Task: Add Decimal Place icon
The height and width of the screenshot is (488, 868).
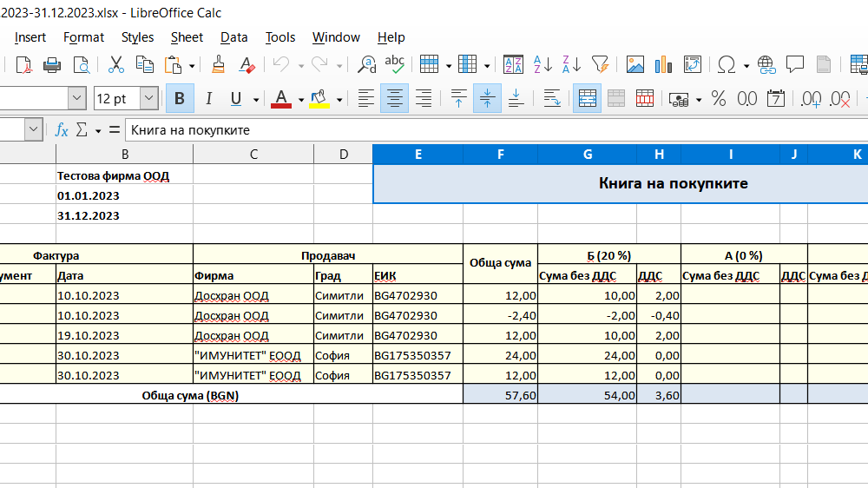Action: (811, 99)
